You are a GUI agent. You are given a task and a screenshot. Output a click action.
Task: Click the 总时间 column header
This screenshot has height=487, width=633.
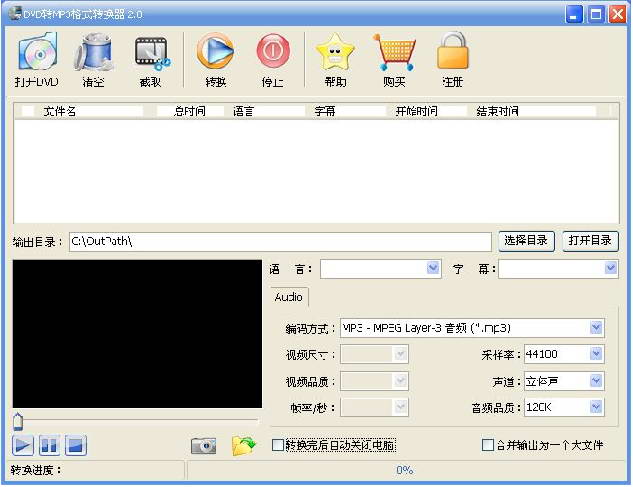click(190, 111)
